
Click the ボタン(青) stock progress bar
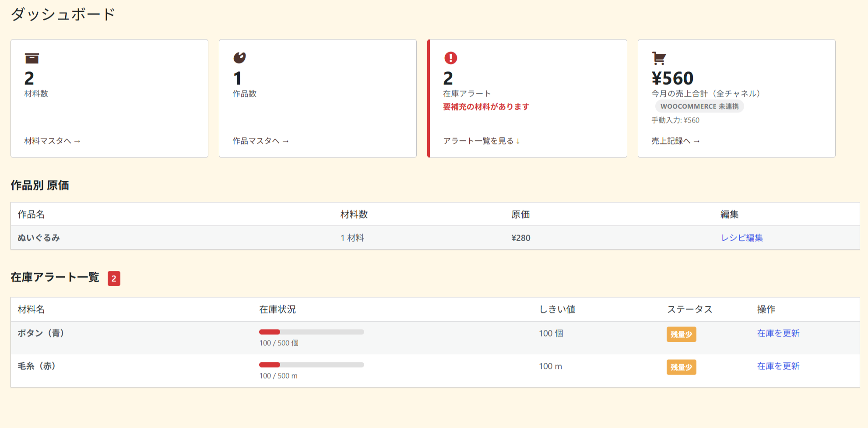coord(312,332)
